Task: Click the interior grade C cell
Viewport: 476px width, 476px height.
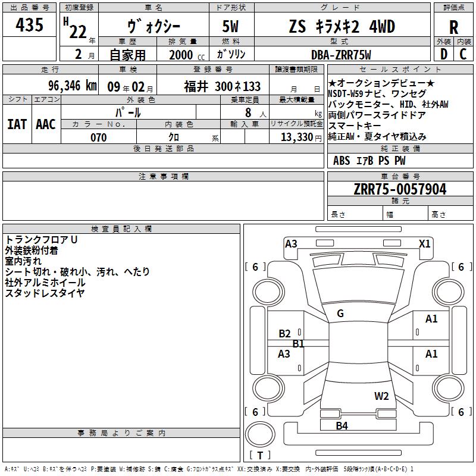Action: (463, 54)
